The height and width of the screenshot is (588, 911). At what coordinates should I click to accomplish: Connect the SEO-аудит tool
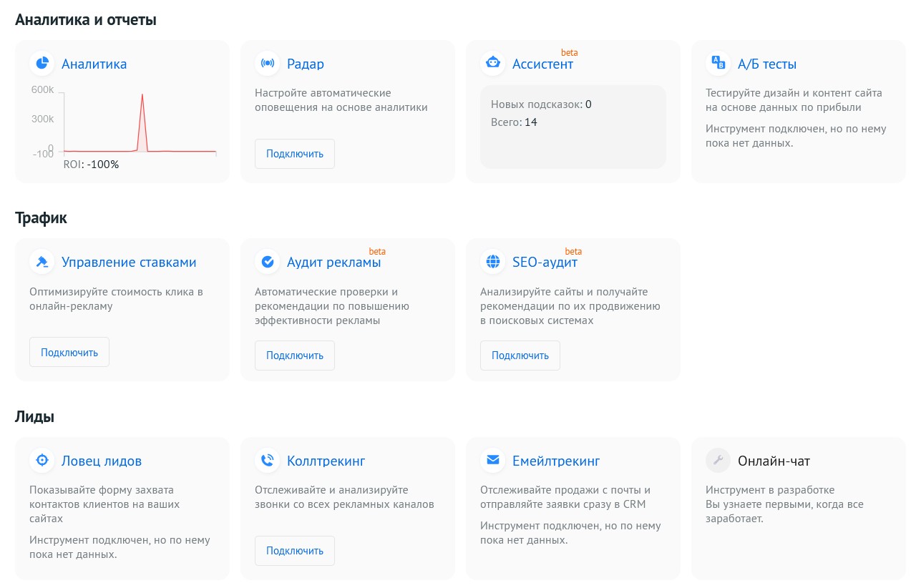coord(520,356)
